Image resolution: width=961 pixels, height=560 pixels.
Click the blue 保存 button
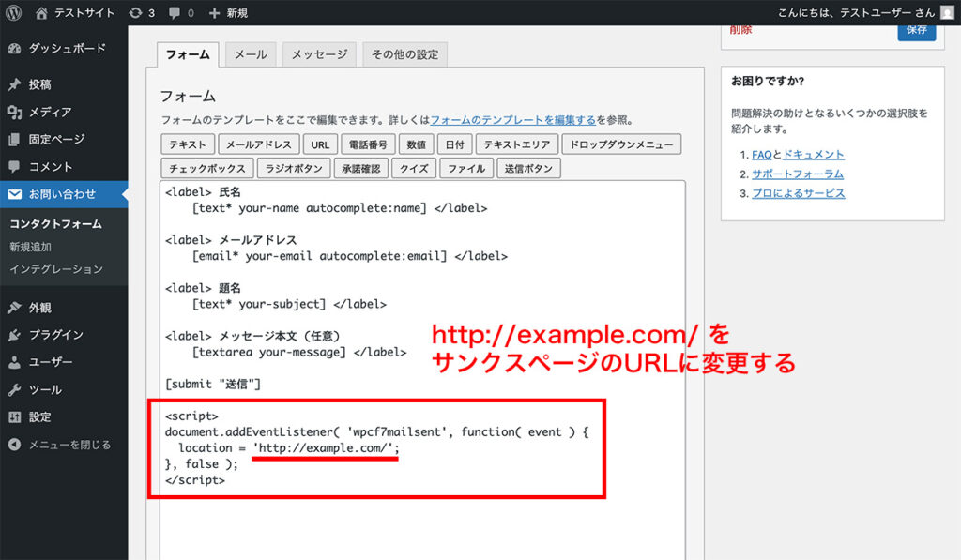click(917, 31)
